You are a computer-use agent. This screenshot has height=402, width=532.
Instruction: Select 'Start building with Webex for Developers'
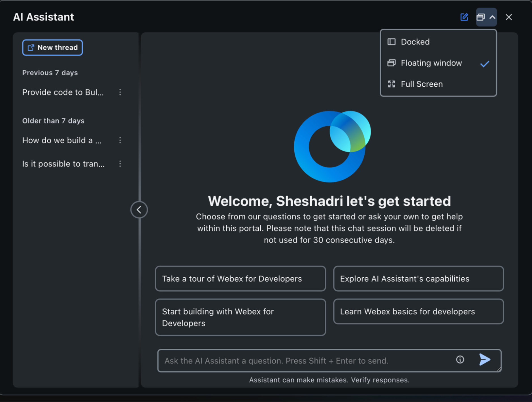241,317
